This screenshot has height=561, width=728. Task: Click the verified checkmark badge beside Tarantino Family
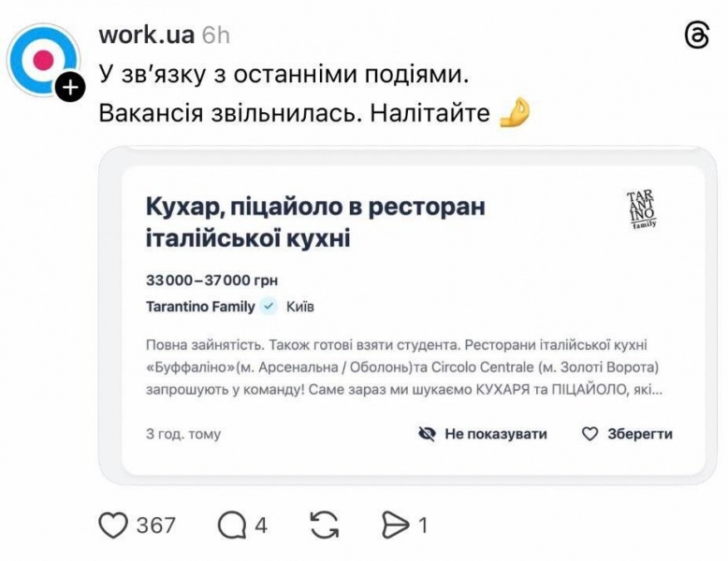[269, 307]
